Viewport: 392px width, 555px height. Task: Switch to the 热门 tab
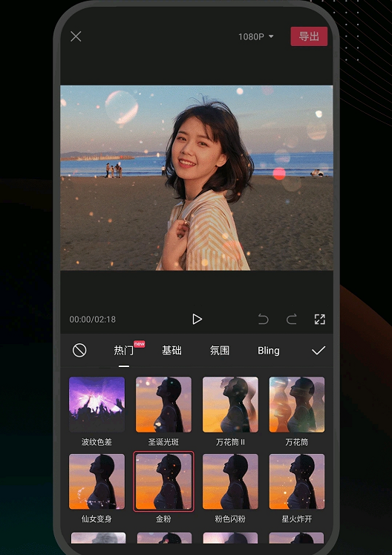[x=123, y=351]
